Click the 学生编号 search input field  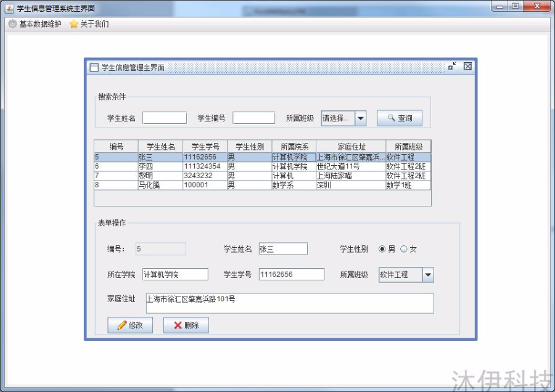[253, 117]
